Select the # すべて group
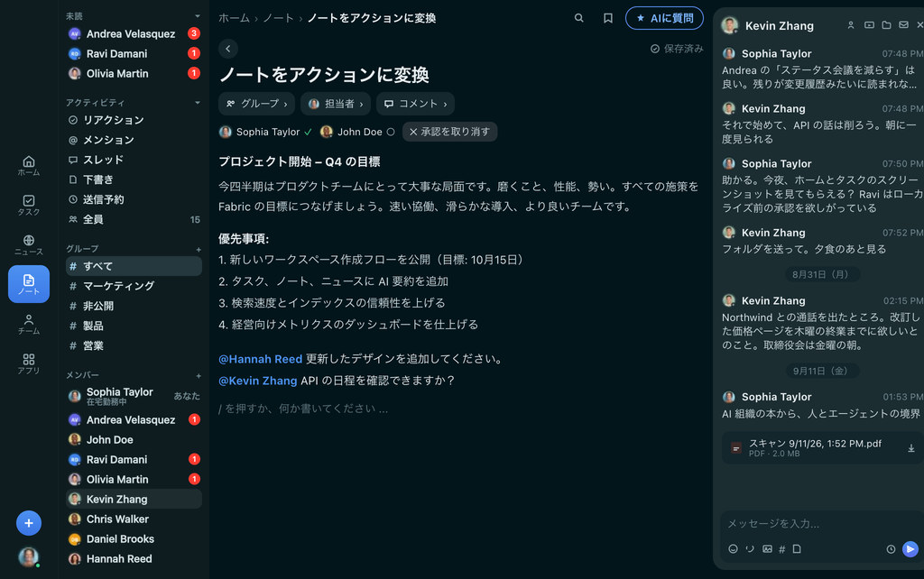Screen dimensions: 924x579 coord(134,266)
